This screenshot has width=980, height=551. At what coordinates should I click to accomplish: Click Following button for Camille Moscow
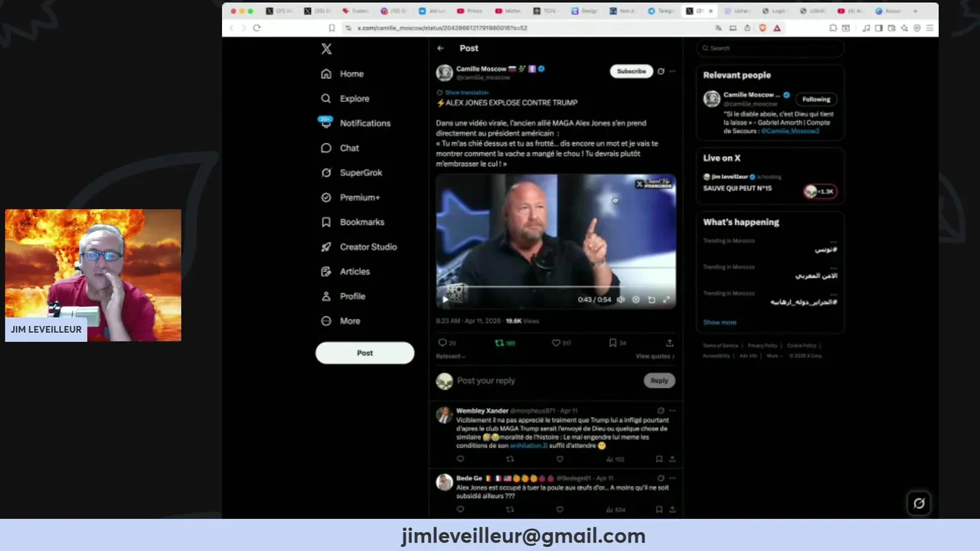pos(816,99)
